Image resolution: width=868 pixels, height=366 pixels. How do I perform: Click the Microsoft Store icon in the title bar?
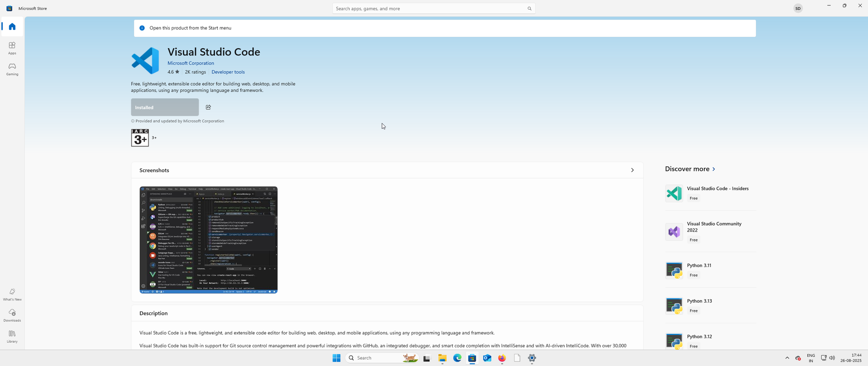click(x=9, y=8)
